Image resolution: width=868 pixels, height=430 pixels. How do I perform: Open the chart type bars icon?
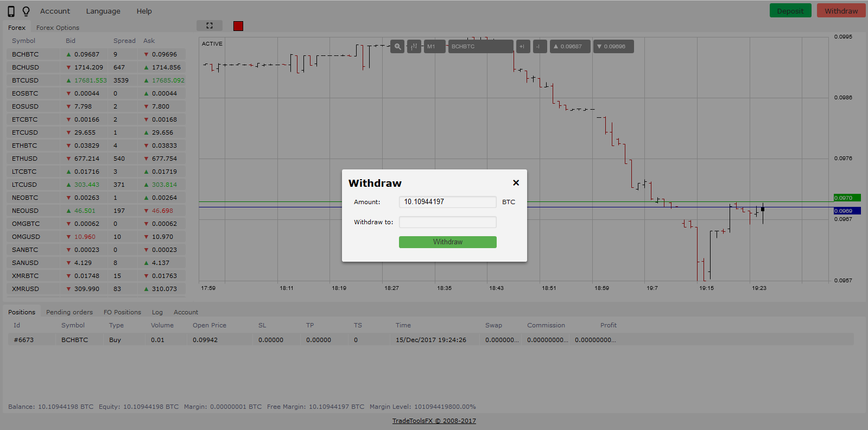414,47
